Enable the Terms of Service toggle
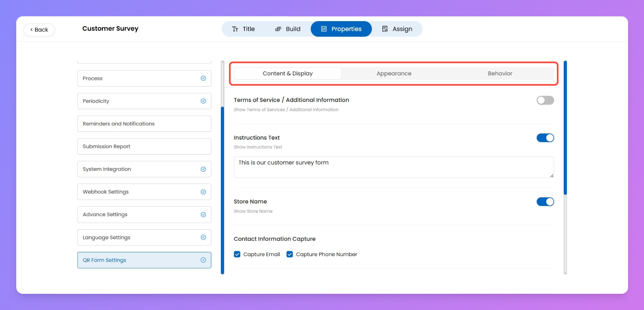Screen dimensions: 644x310 point(545,100)
